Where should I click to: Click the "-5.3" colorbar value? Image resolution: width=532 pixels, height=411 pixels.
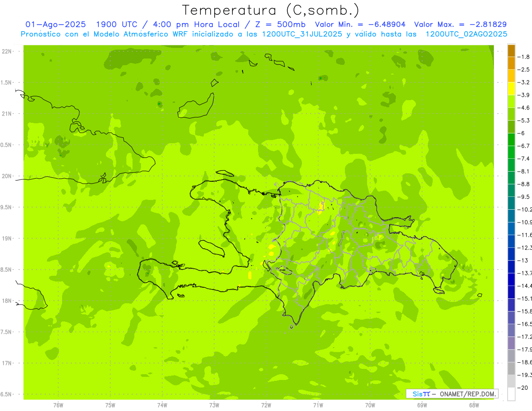[x=524, y=121]
